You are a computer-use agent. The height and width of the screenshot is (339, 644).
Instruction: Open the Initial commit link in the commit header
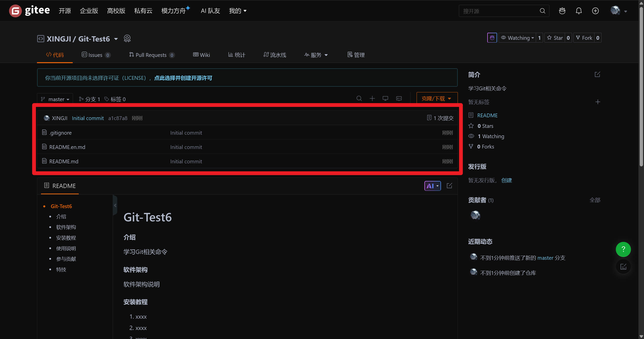88,118
